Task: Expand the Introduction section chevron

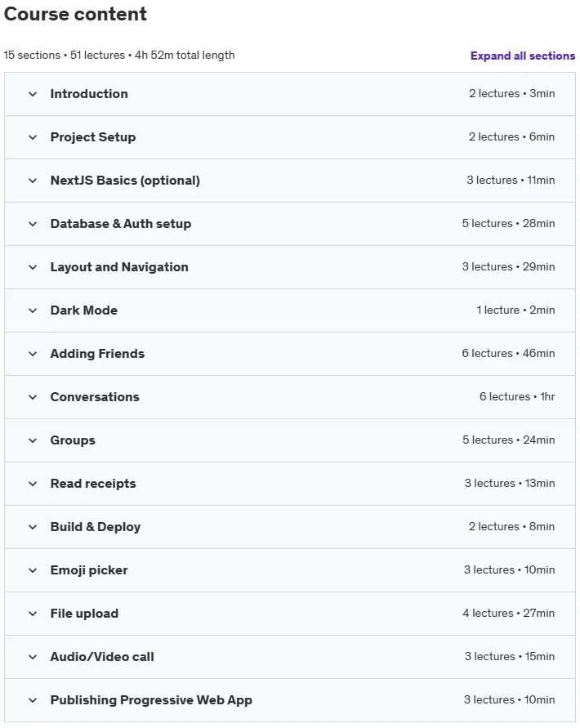Action: [33, 94]
